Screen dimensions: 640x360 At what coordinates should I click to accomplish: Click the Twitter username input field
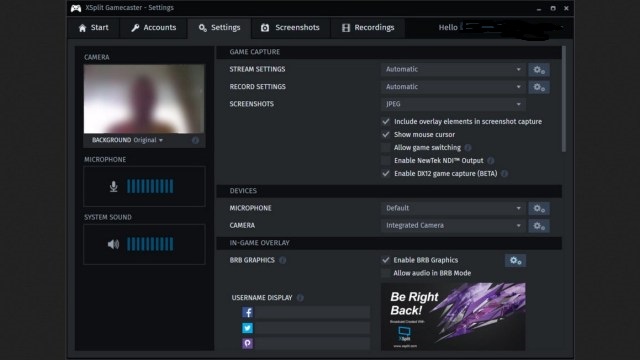pos(312,328)
